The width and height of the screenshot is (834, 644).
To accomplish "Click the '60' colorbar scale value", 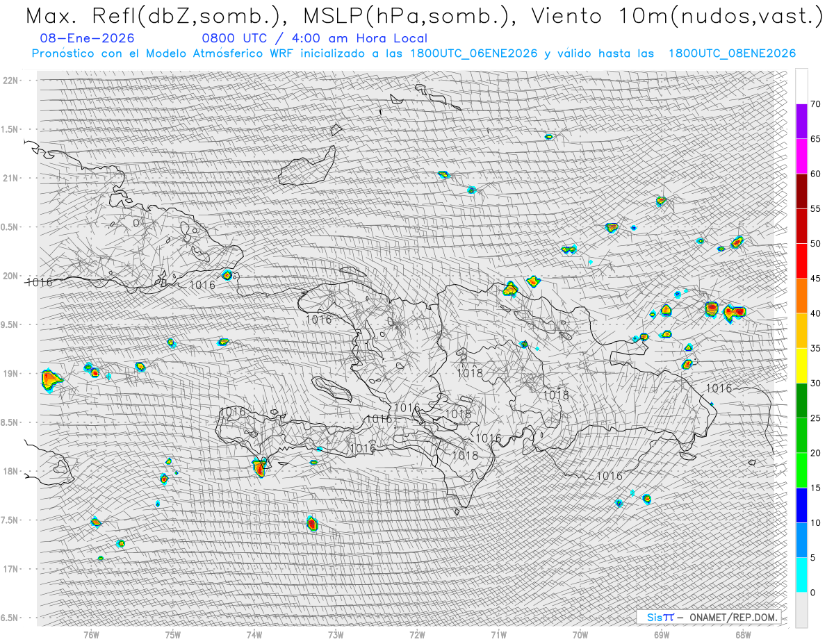I will point(815,174).
